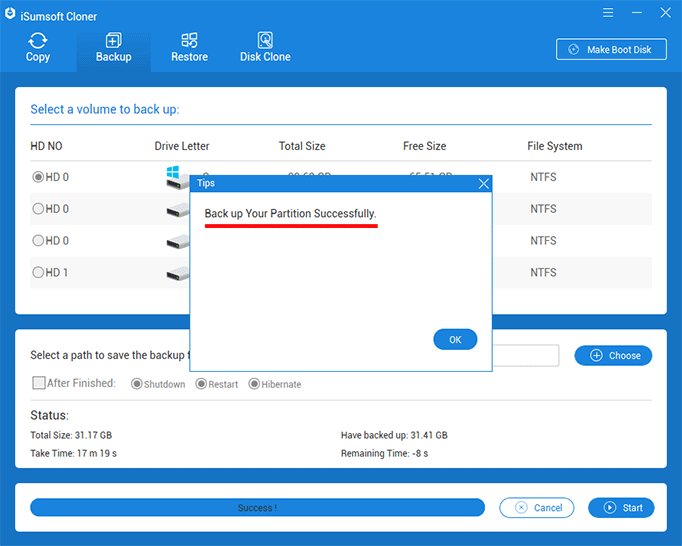
Task: Select the third HD 0 volume radio
Action: point(38,241)
